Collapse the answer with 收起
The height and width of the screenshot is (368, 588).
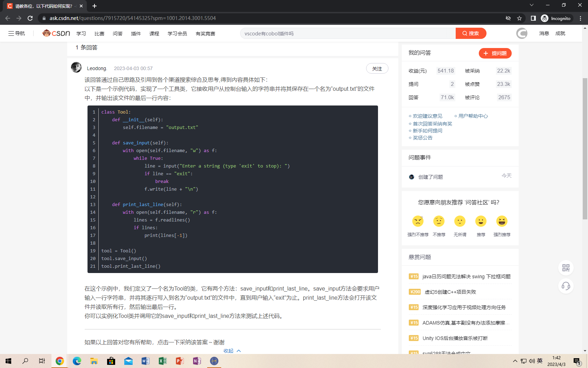[x=232, y=351]
